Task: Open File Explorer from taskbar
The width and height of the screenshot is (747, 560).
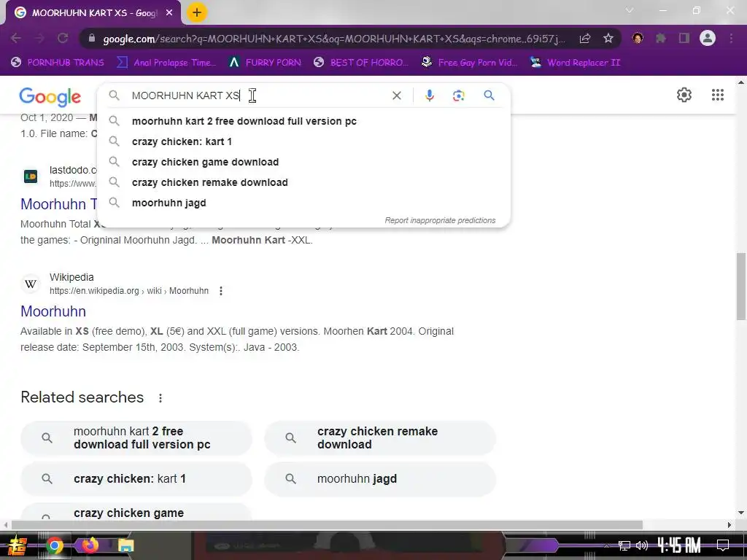Action: pos(125,545)
